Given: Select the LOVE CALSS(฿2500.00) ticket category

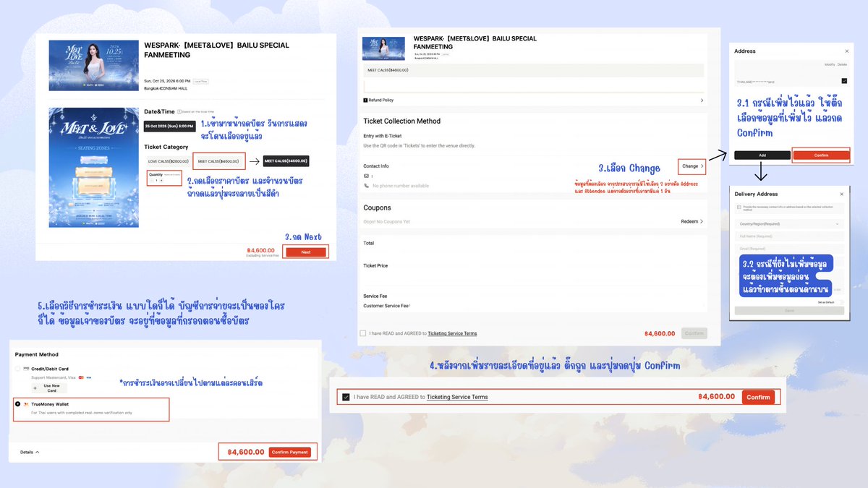Looking at the screenshot, I should coord(168,161).
